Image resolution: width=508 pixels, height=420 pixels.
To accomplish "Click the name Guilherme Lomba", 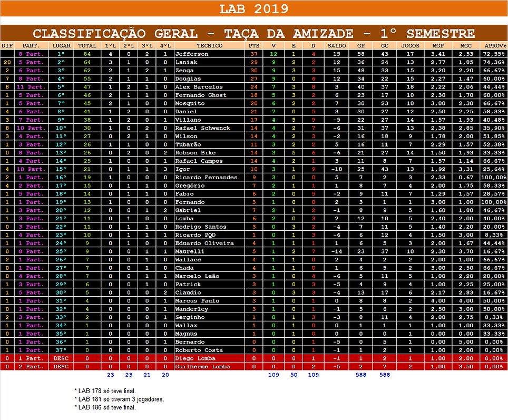I will point(202,367).
